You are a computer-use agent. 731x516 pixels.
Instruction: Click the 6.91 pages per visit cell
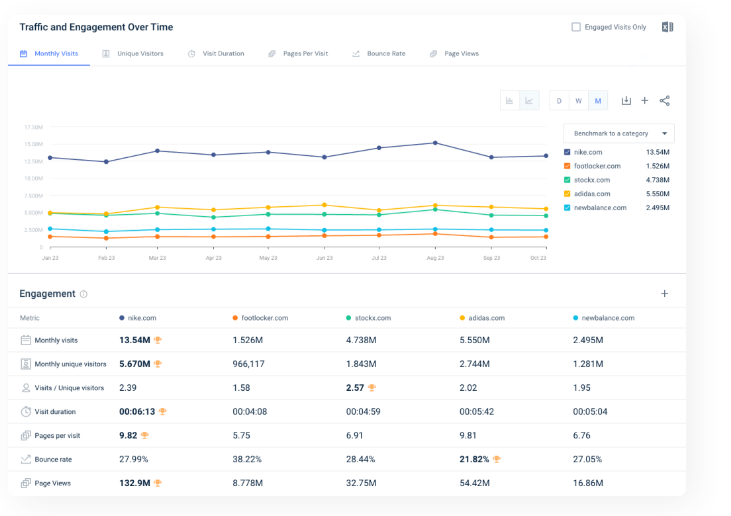354,435
